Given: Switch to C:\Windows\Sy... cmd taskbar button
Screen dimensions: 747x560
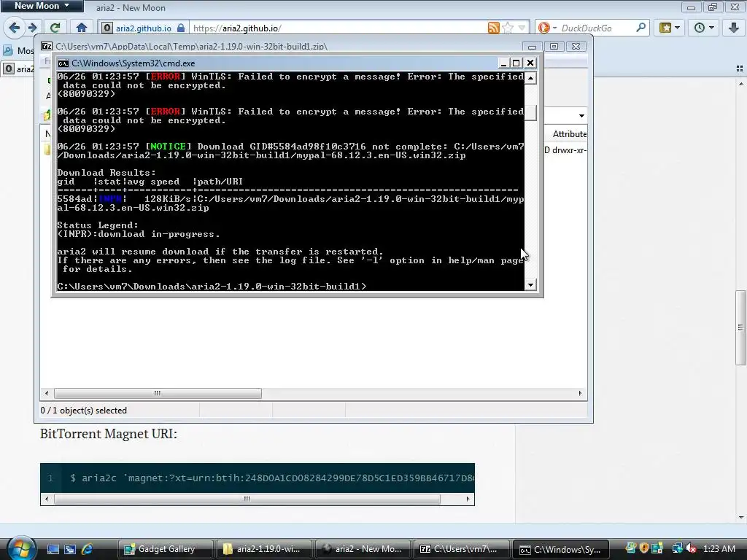Looking at the screenshot, I should point(560,549).
